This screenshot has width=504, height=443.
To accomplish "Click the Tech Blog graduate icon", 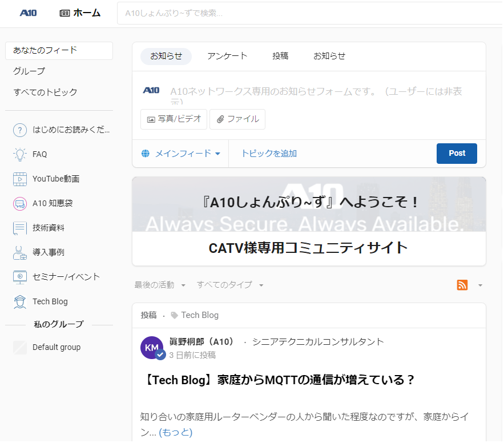I will [20, 302].
